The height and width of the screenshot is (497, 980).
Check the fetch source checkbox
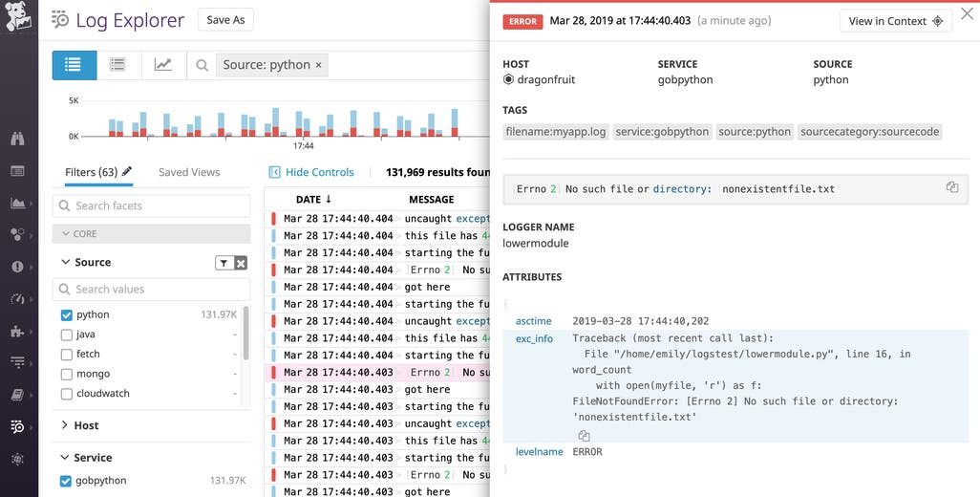66,355
